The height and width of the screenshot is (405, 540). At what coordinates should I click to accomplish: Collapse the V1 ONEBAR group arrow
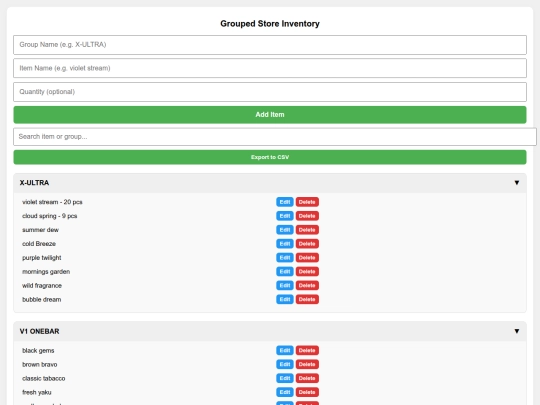[517, 331]
